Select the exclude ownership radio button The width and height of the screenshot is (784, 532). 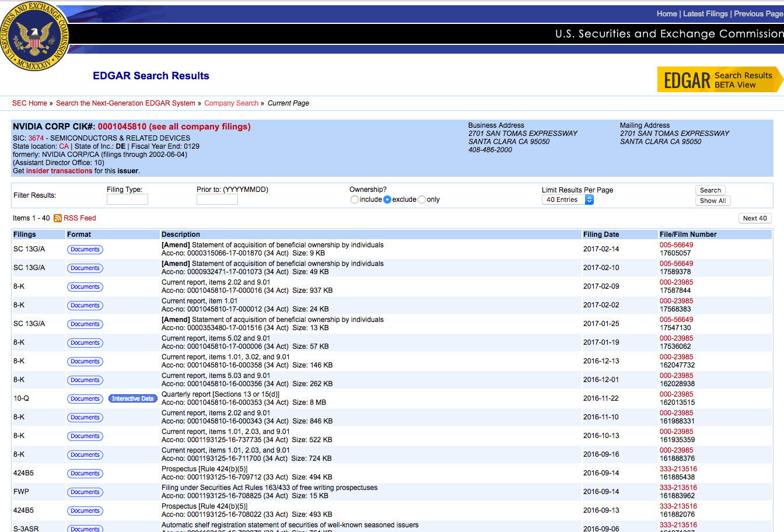coord(387,199)
